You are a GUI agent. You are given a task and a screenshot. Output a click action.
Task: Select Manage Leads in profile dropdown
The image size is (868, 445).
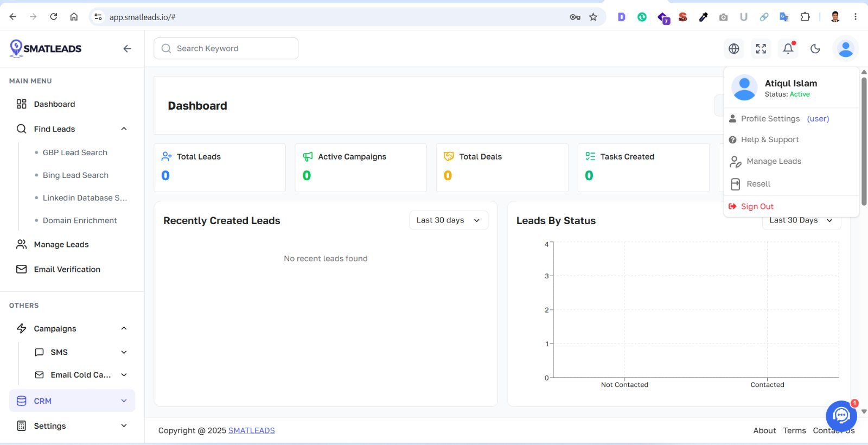coord(774,161)
